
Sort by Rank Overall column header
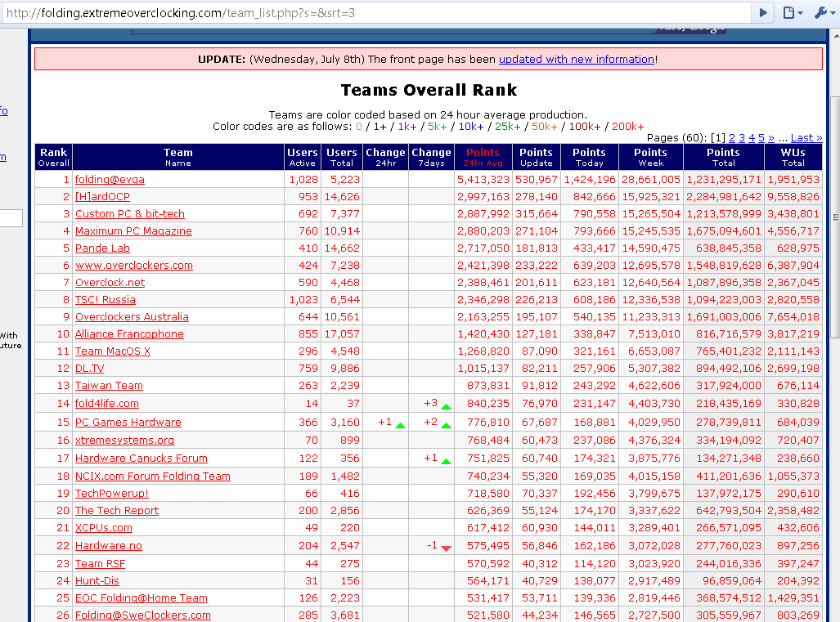pyautogui.click(x=53, y=157)
